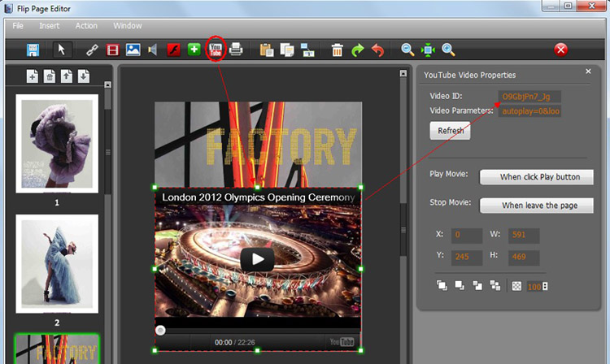The width and height of the screenshot is (610, 364).
Task: Open the File menu
Action: coord(18,26)
